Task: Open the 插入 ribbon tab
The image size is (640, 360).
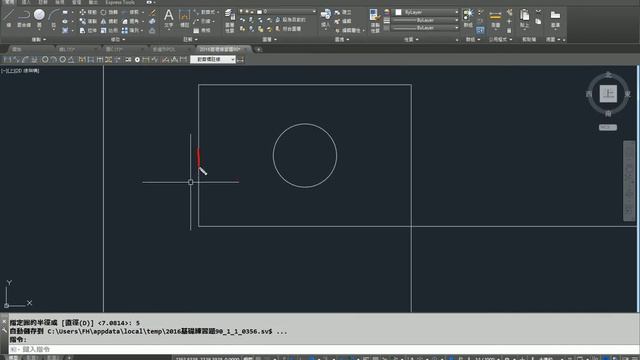Action: coord(26,2)
